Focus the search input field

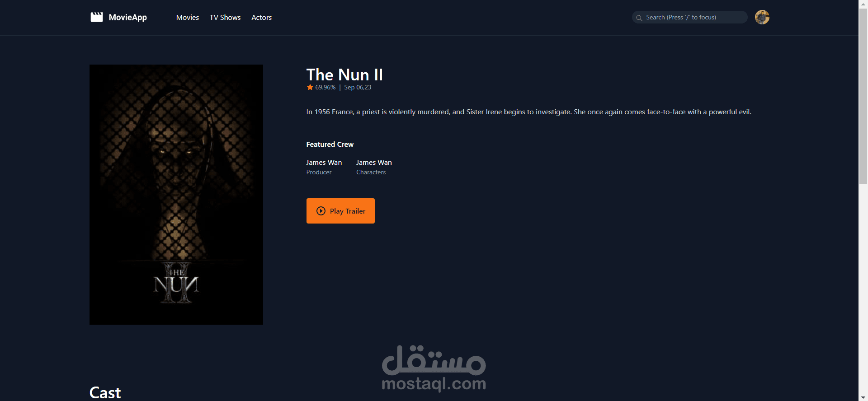click(x=689, y=17)
